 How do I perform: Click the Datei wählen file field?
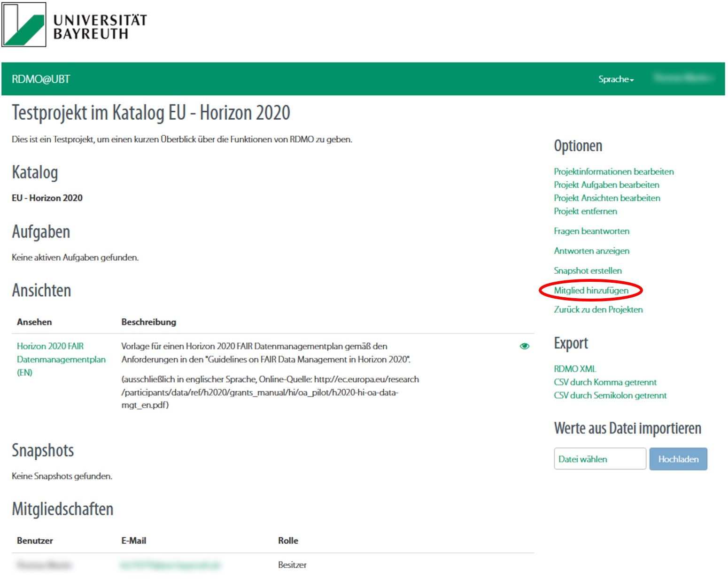coord(600,459)
